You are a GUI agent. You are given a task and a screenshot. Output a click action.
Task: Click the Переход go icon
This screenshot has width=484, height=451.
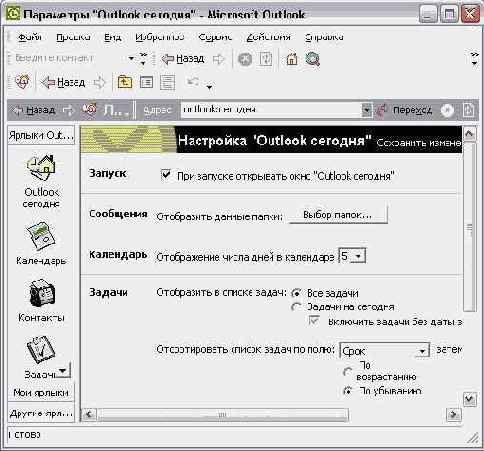(x=381, y=110)
